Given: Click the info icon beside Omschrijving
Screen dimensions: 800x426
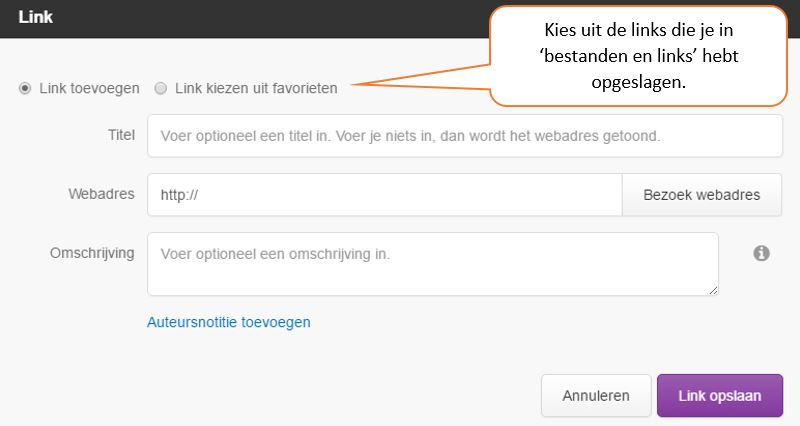Looking at the screenshot, I should [x=761, y=253].
